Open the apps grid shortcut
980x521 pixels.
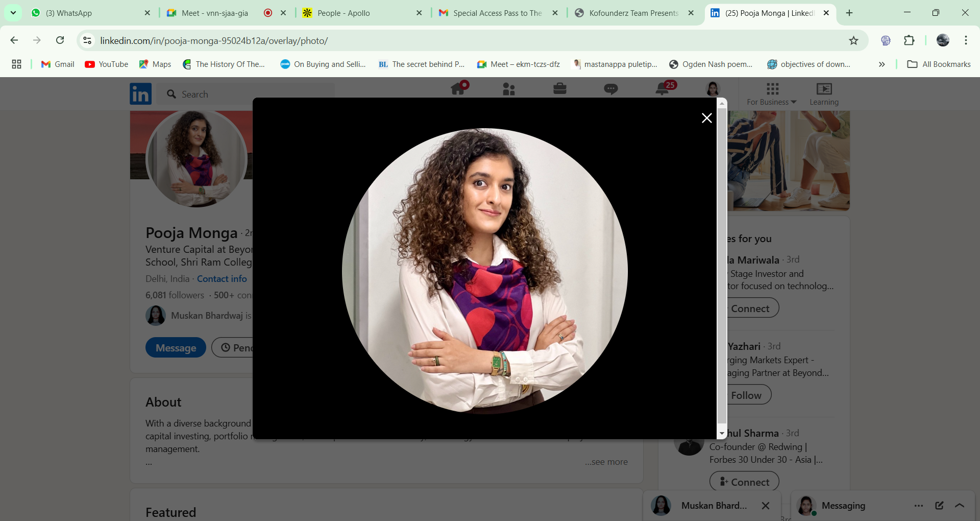click(16, 64)
